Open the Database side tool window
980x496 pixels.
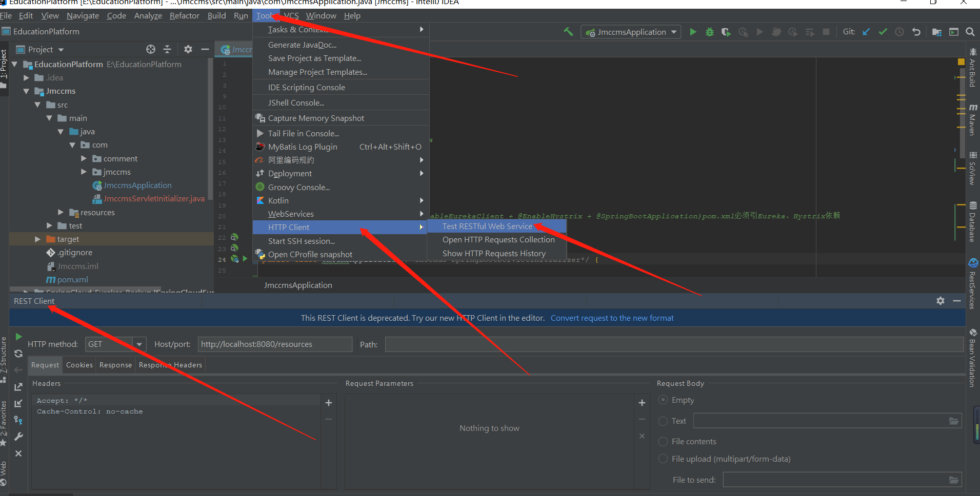pos(973,221)
